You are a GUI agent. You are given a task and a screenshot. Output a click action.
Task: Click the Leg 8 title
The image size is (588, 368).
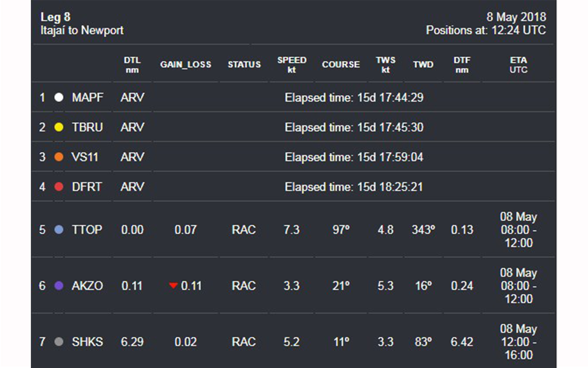(x=55, y=17)
